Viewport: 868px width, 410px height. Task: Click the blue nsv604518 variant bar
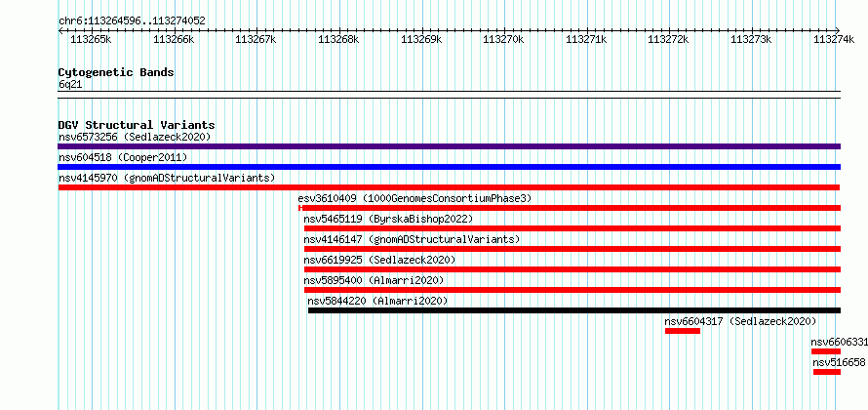(x=449, y=167)
